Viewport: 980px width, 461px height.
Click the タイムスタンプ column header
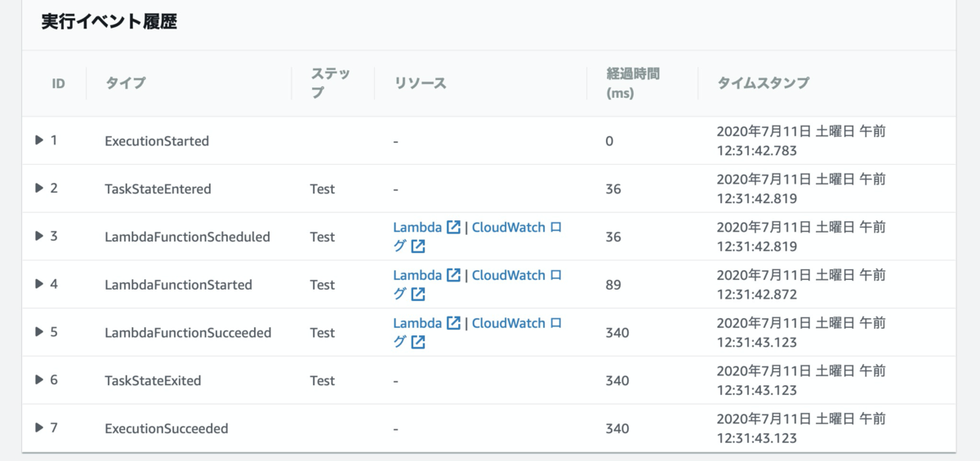[763, 83]
